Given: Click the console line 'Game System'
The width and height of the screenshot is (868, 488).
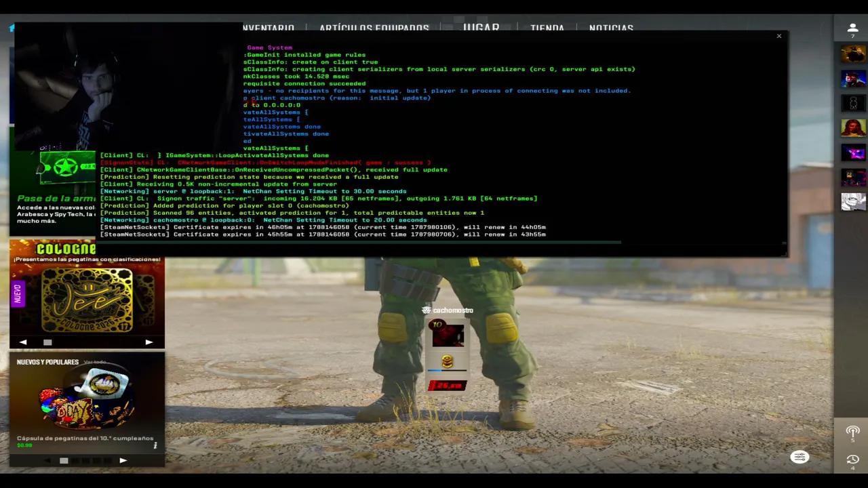Looking at the screenshot, I should pyautogui.click(x=270, y=47).
